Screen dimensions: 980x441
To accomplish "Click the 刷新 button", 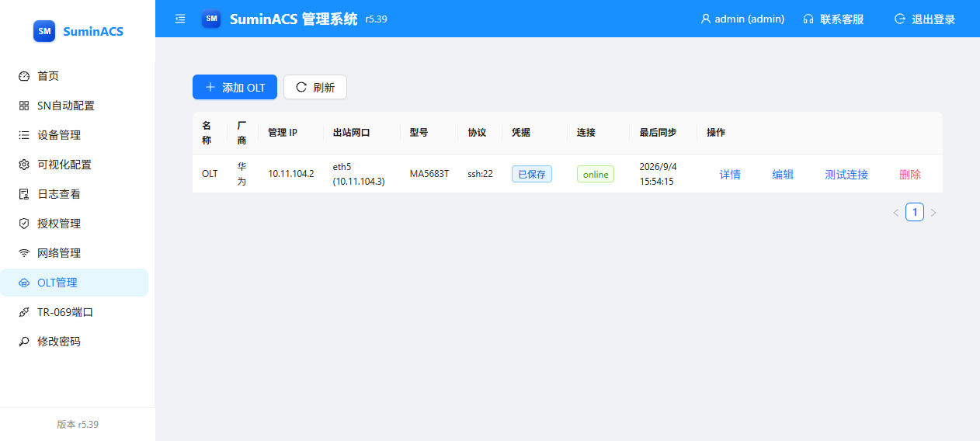I will coord(315,87).
